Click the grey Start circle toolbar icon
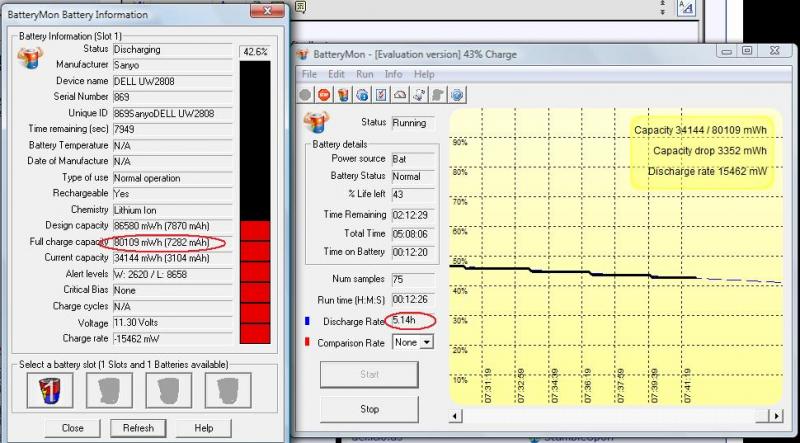Image resolution: width=800 pixels, height=443 pixels. click(307, 95)
